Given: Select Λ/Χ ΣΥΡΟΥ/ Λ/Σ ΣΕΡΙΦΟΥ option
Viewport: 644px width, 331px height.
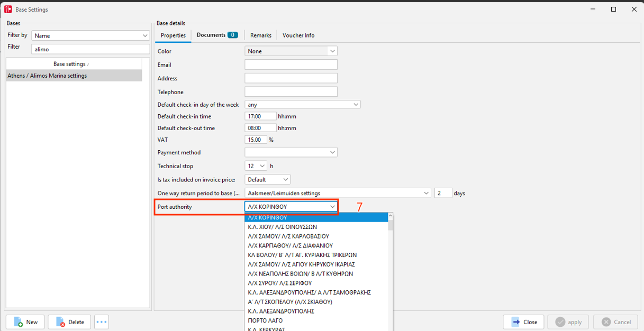Looking at the screenshot, I should 316,283.
